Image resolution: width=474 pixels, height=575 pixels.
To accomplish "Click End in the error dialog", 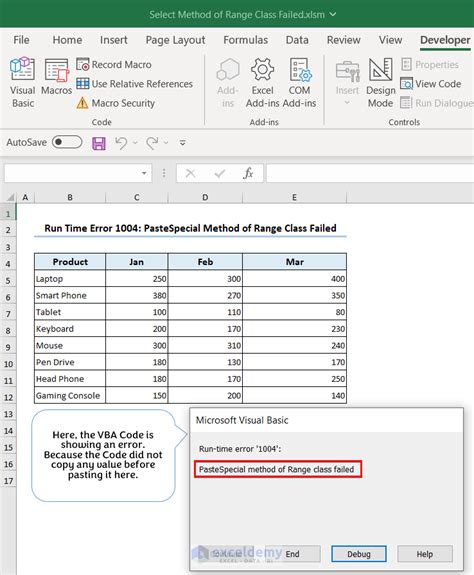I will (x=293, y=554).
